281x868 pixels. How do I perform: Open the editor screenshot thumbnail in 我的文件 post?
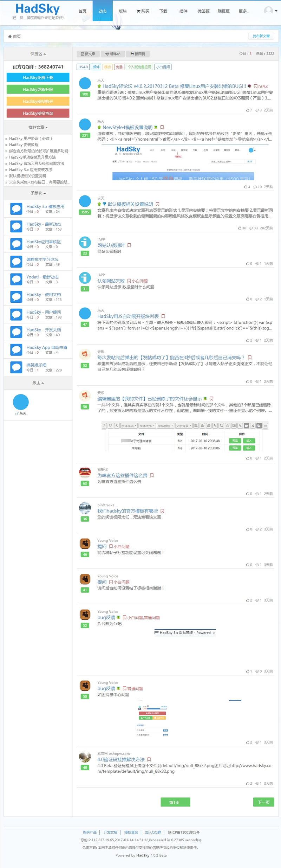click(185, 436)
